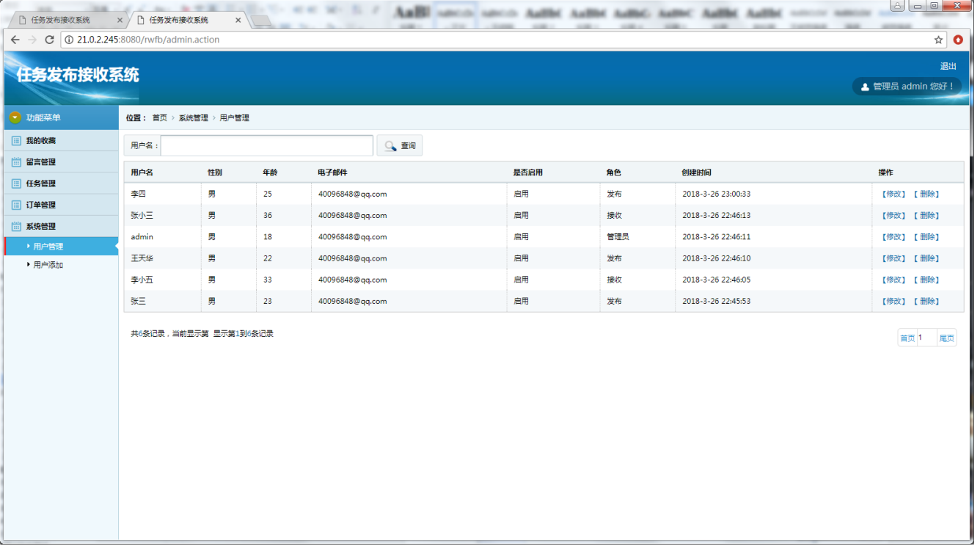This screenshot has width=980, height=546.
Task: Click the 退出 logout link
Action: pyautogui.click(x=948, y=66)
